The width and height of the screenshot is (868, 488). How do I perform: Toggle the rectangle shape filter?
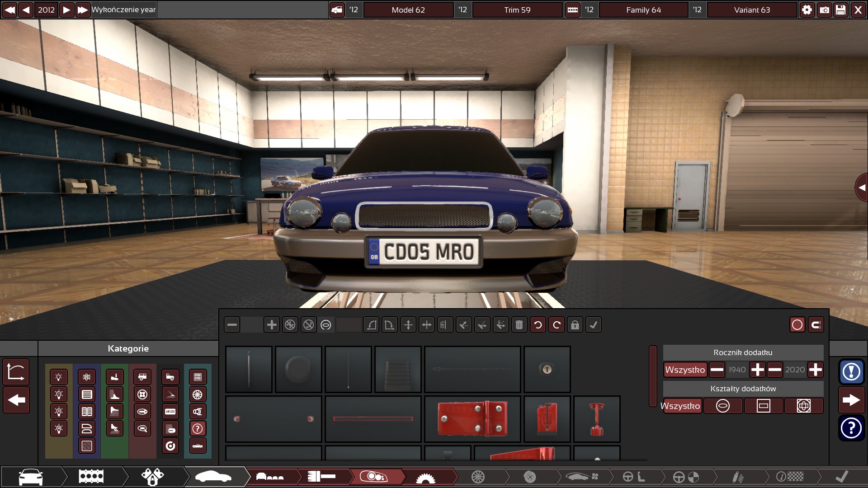click(764, 406)
